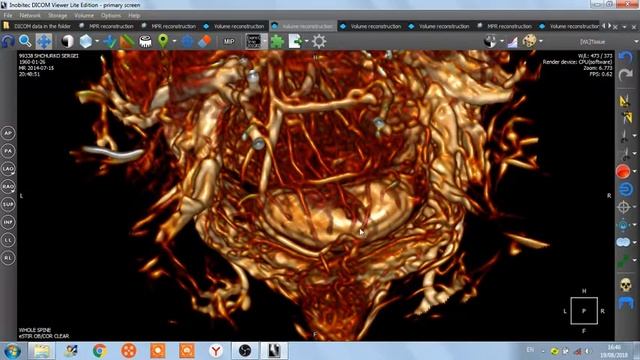This screenshot has width=640, height=360.
Task: Click the blue undo arrow
Action: 625,57
